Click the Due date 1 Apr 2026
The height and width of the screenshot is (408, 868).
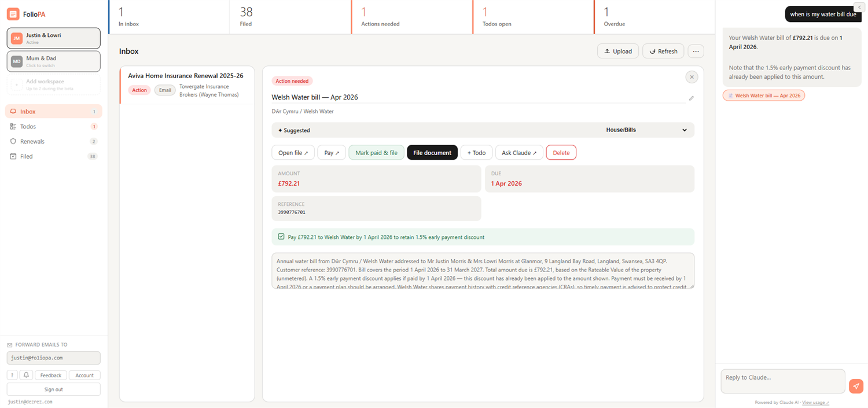(x=590, y=179)
